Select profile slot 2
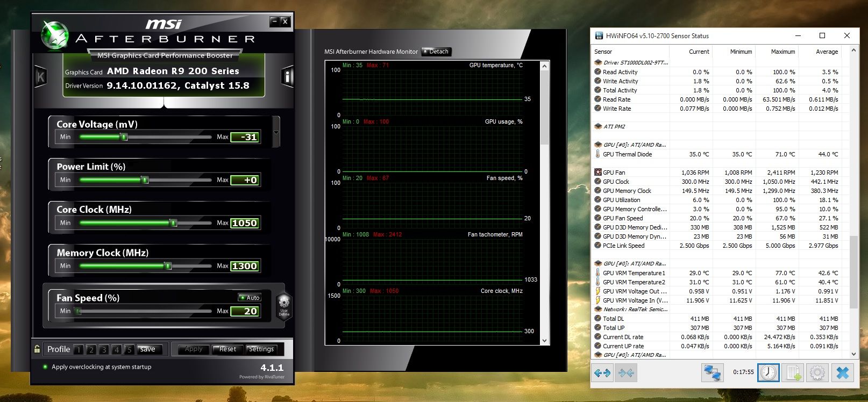Image resolution: width=868 pixels, height=402 pixels. (91, 349)
